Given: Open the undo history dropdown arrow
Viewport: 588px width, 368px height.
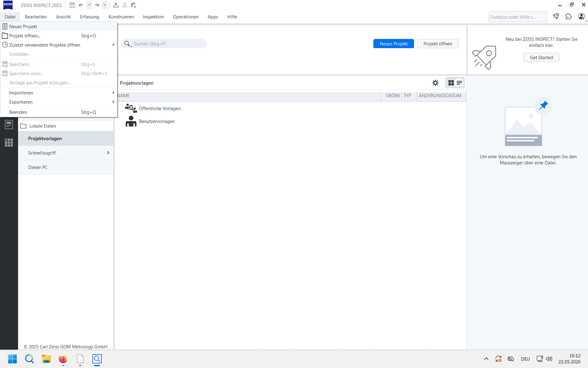Looking at the screenshot, I should [x=89, y=5].
